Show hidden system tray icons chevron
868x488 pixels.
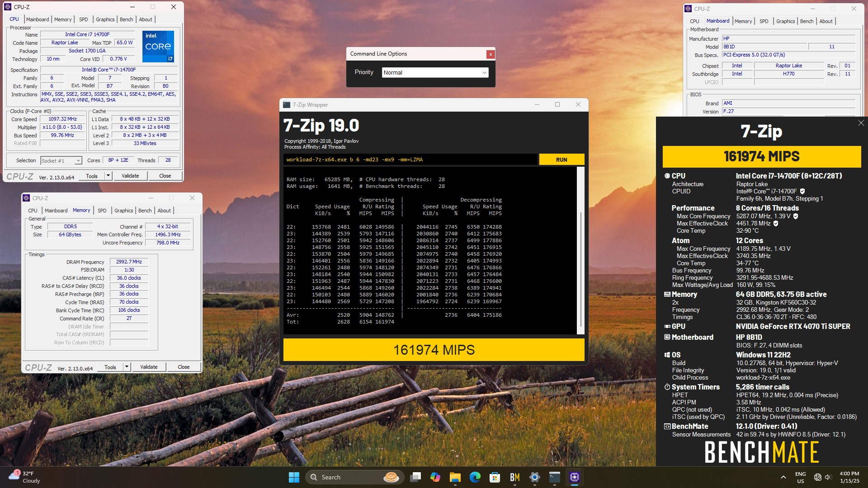pos(783,477)
